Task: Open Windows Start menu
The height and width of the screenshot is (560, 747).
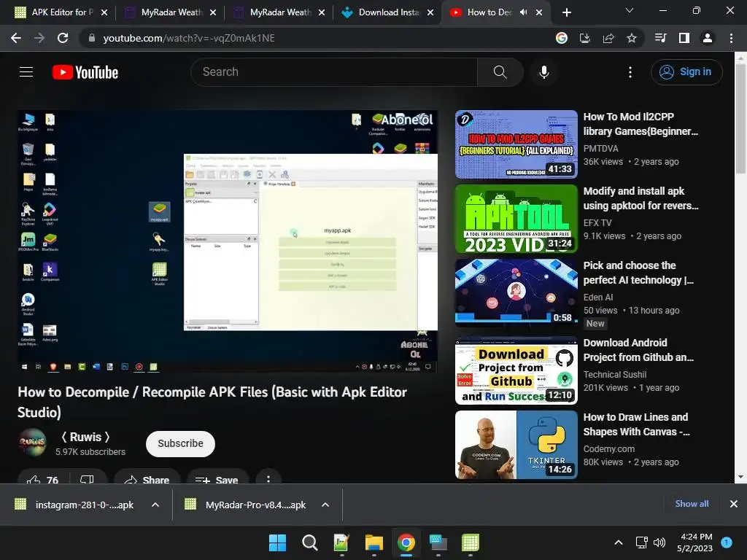Action: 277,542
